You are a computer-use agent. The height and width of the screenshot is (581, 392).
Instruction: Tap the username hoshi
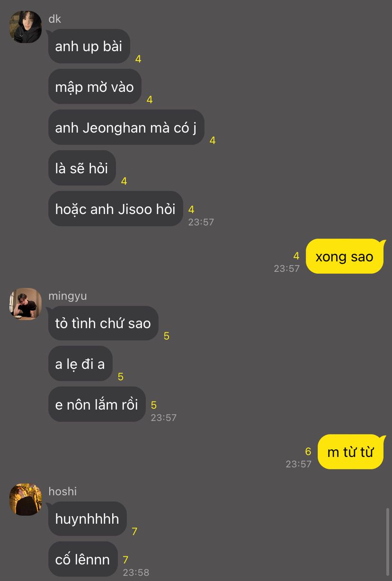(x=62, y=492)
